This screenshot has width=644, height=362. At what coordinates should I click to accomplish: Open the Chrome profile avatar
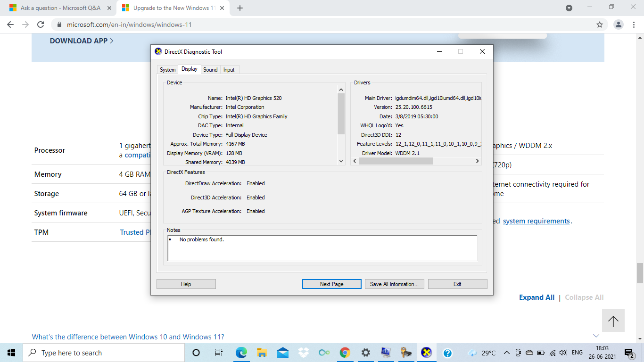coord(619,25)
